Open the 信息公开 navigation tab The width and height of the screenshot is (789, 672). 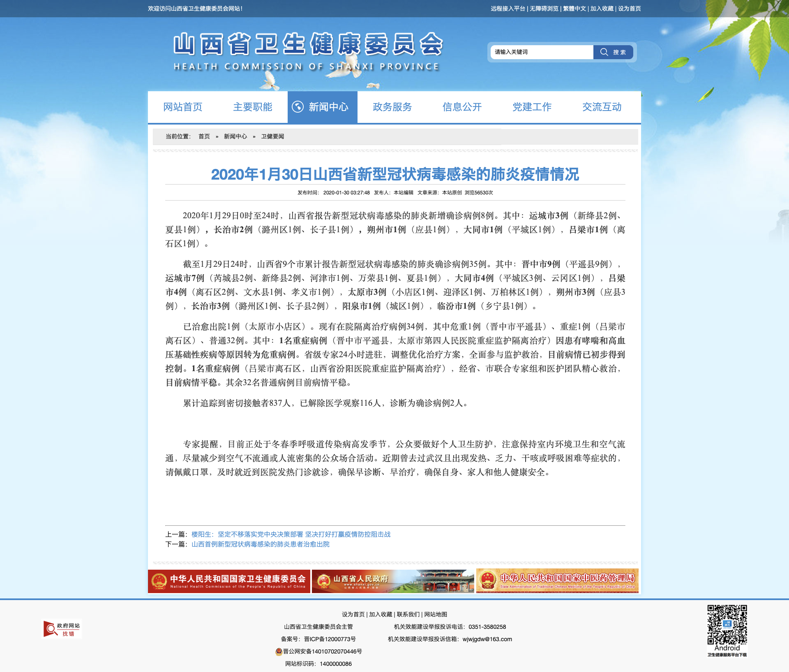click(462, 107)
